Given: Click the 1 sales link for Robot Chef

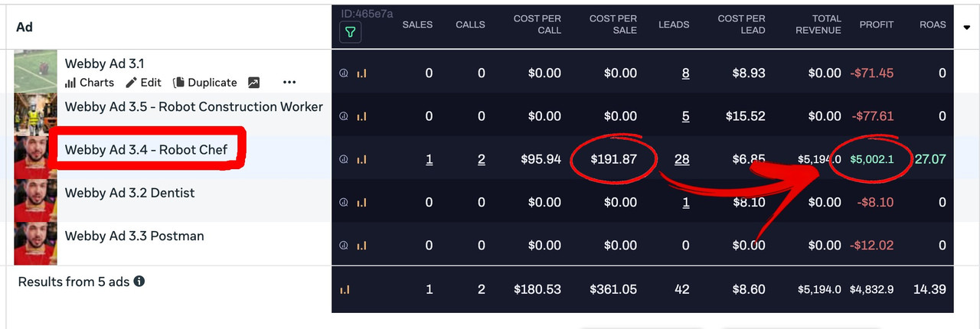Looking at the screenshot, I should pyautogui.click(x=429, y=160).
